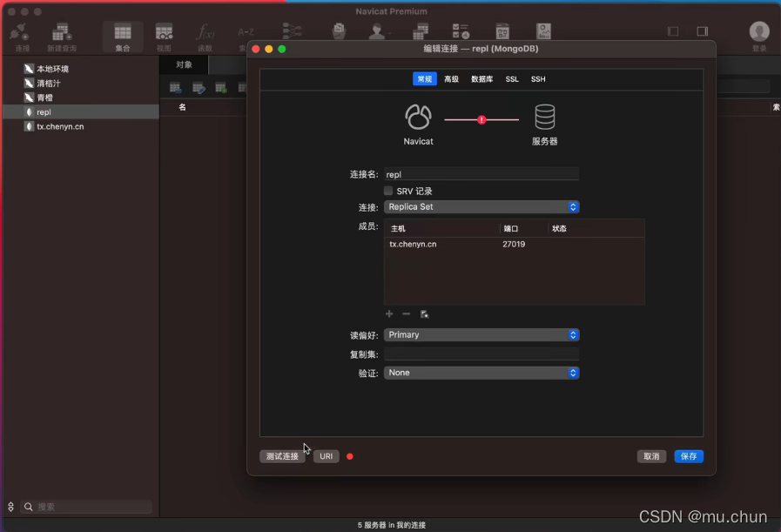Click port cell 27019 in members table

coord(514,244)
